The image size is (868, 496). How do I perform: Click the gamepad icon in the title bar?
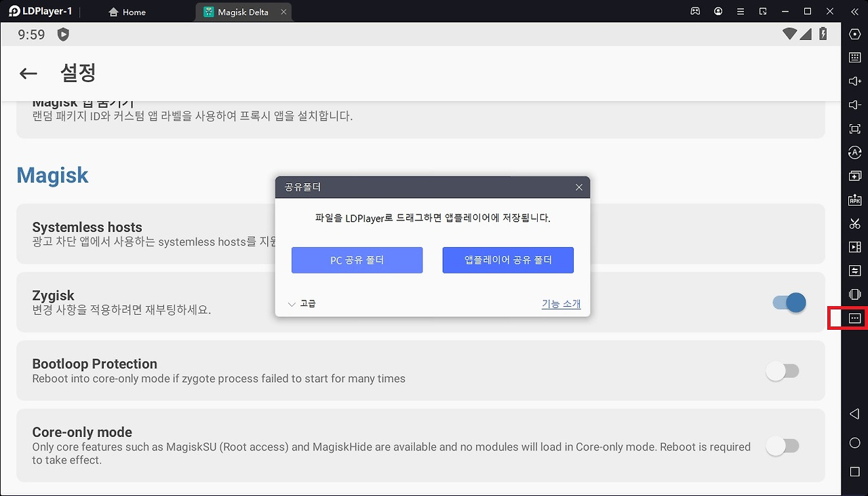pyautogui.click(x=694, y=11)
